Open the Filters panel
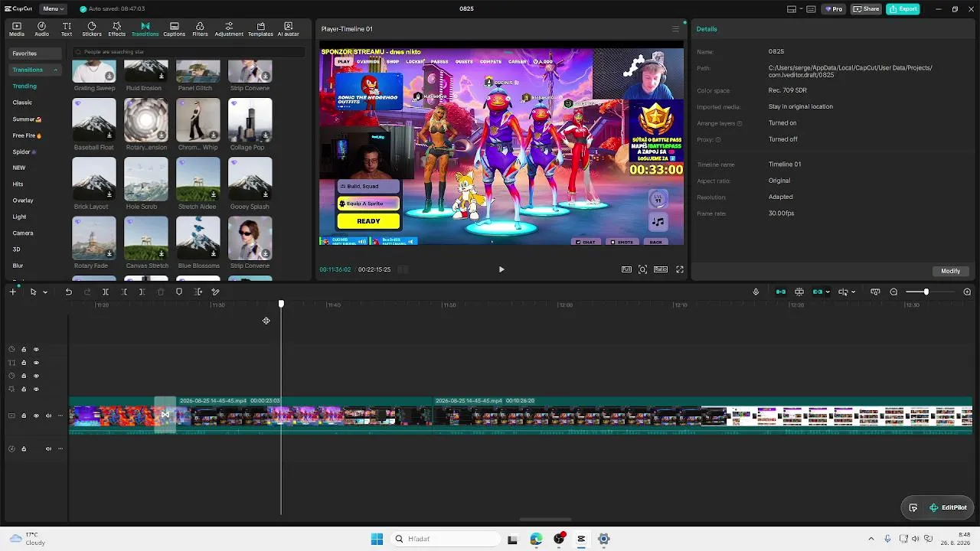Viewport: 980px width, 551px height. click(200, 29)
